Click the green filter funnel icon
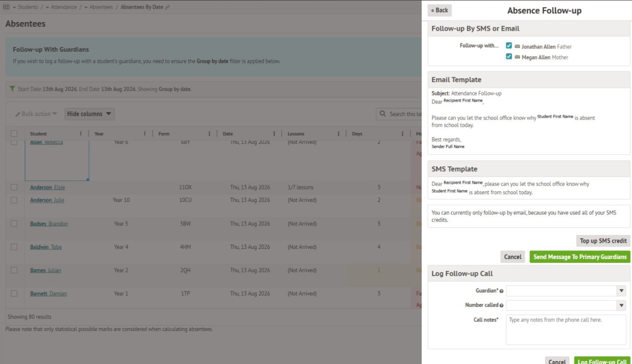Viewport: 632px width, 364px height. click(x=12, y=89)
